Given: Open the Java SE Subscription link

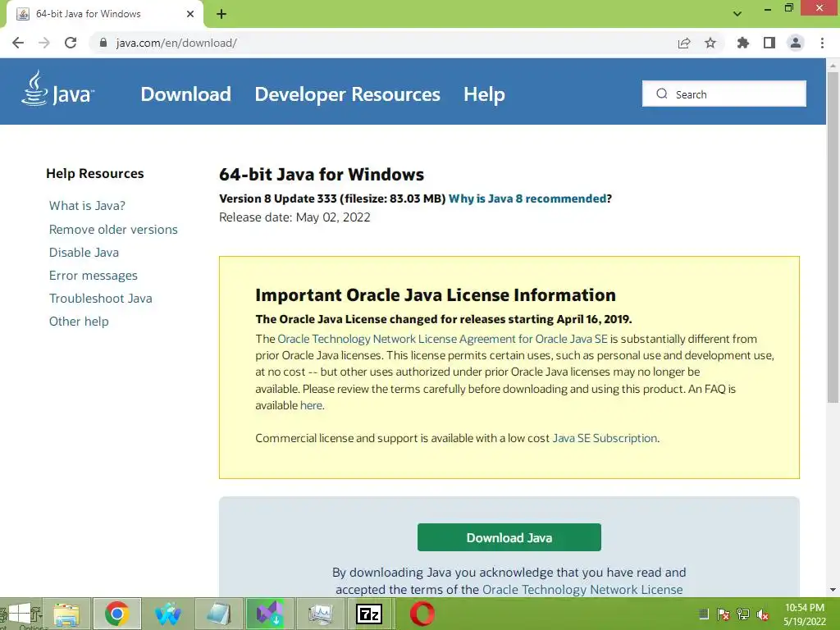Looking at the screenshot, I should click(x=605, y=438).
